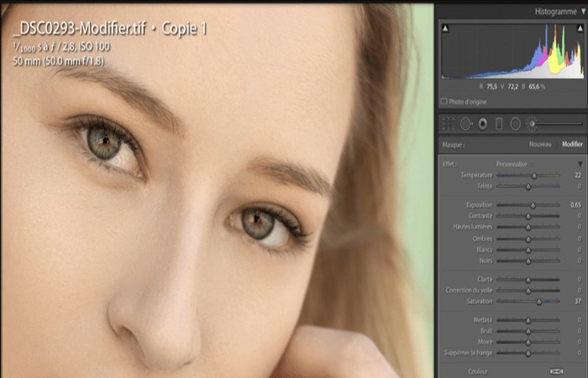Click the Température value 22
Screen dimensions: 588x378
point(578,175)
